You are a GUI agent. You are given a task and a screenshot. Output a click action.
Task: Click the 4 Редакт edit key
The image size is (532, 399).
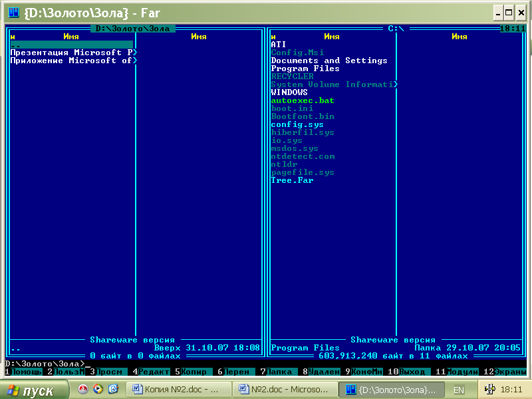[x=152, y=372]
